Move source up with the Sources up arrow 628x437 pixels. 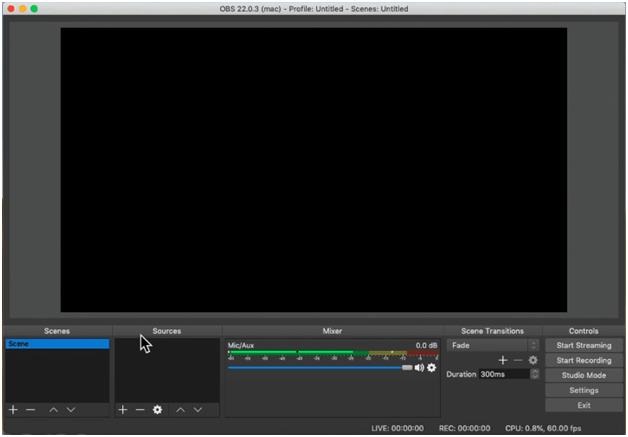[180, 410]
